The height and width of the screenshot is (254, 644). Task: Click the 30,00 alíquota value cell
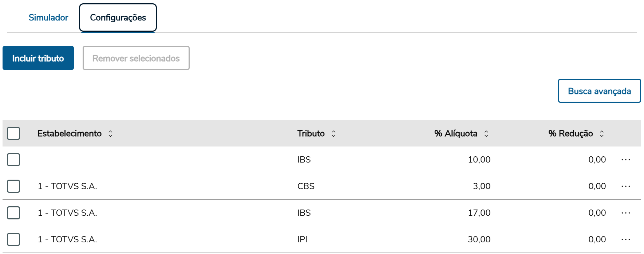pos(479,239)
